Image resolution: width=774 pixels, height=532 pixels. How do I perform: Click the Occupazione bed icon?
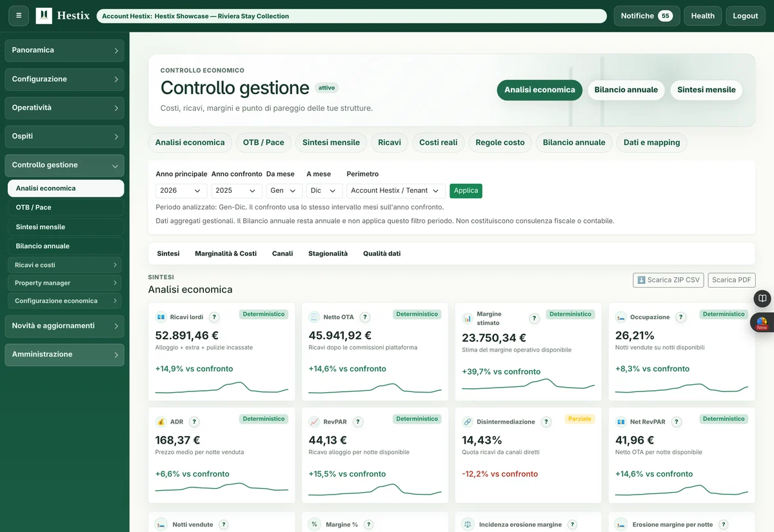point(621,317)
